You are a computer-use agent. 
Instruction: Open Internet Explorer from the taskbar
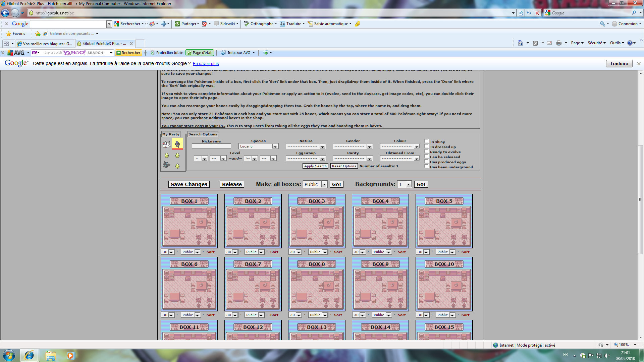coord(29,355)
